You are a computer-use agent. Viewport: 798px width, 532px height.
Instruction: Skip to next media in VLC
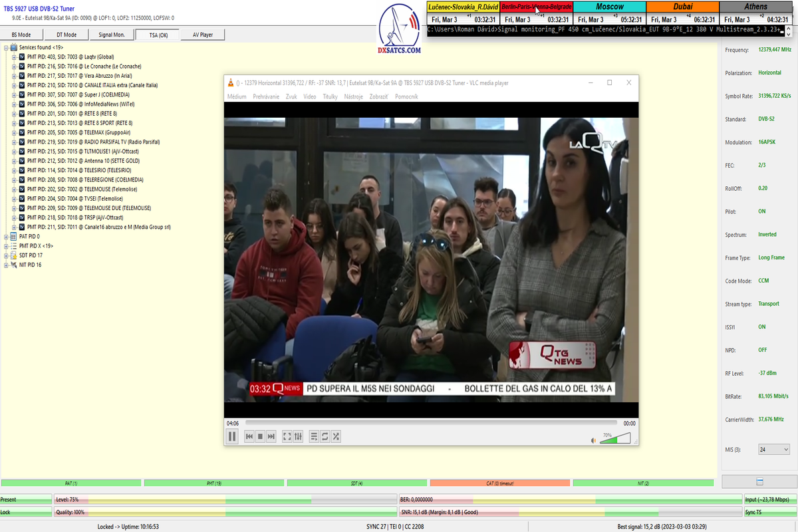[271, 436]
